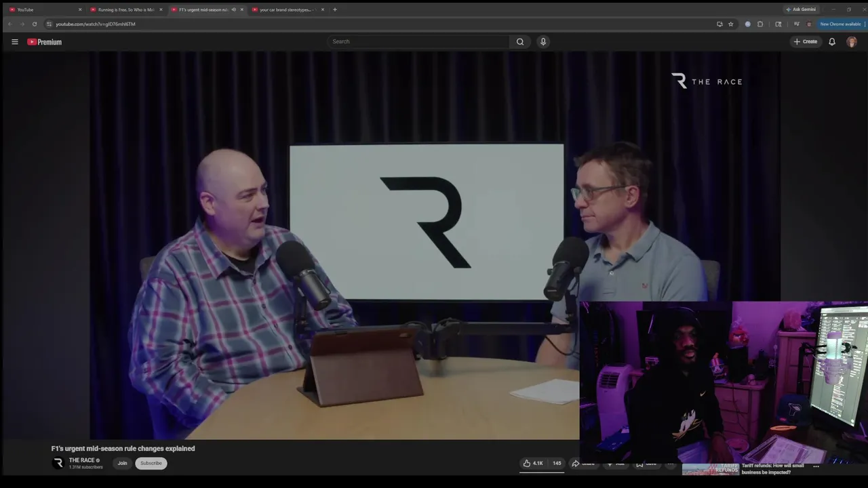868x488 pixels.
Task: Go forward in browser history
Action: tap(22, 24)
